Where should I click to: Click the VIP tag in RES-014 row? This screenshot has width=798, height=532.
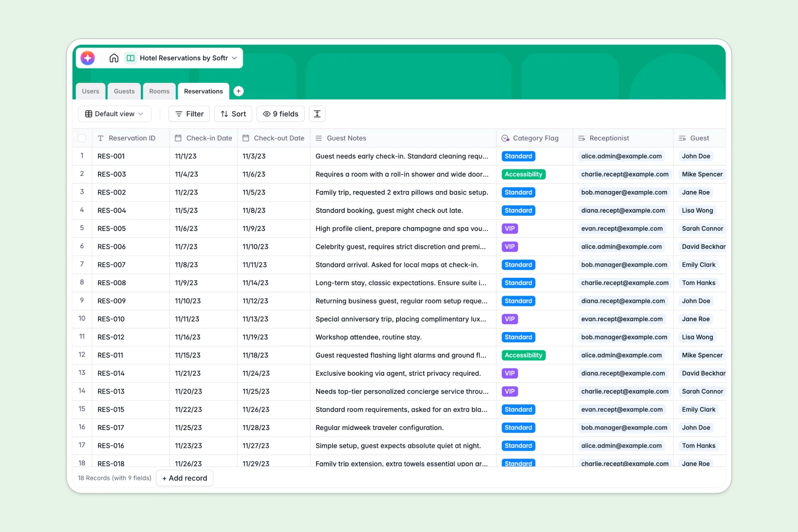pyautogui.click(x=510, y=373)
